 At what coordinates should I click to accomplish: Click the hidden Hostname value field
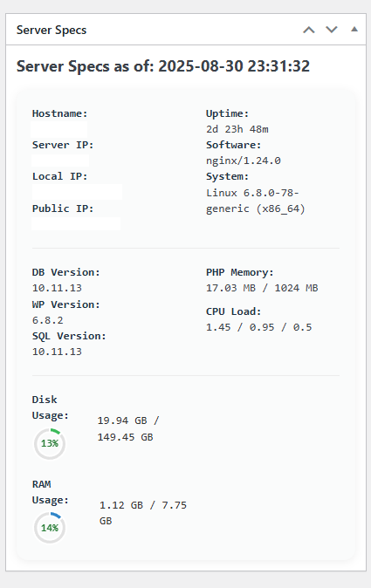[x=59, y=128]
